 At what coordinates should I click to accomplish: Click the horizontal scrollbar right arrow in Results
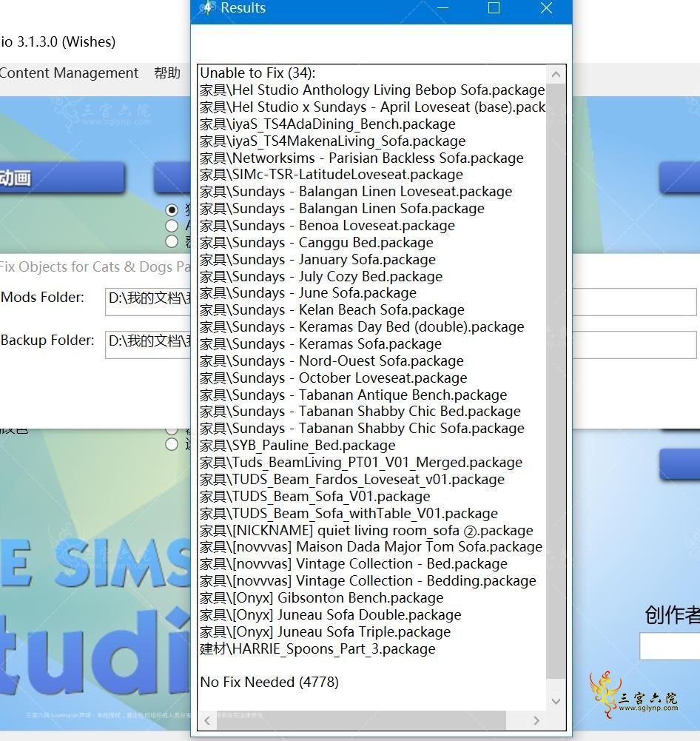click(x=536, y=721)
